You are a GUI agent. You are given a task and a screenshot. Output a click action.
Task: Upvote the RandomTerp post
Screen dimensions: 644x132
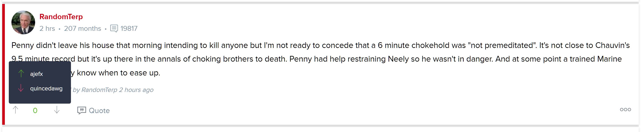click(x=16, y=110)
